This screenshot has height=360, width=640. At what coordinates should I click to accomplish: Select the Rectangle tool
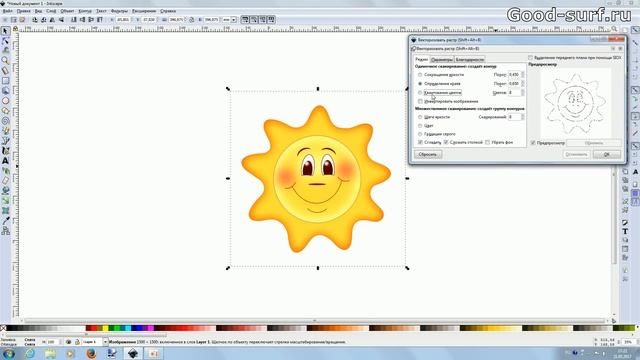[5, 80]
